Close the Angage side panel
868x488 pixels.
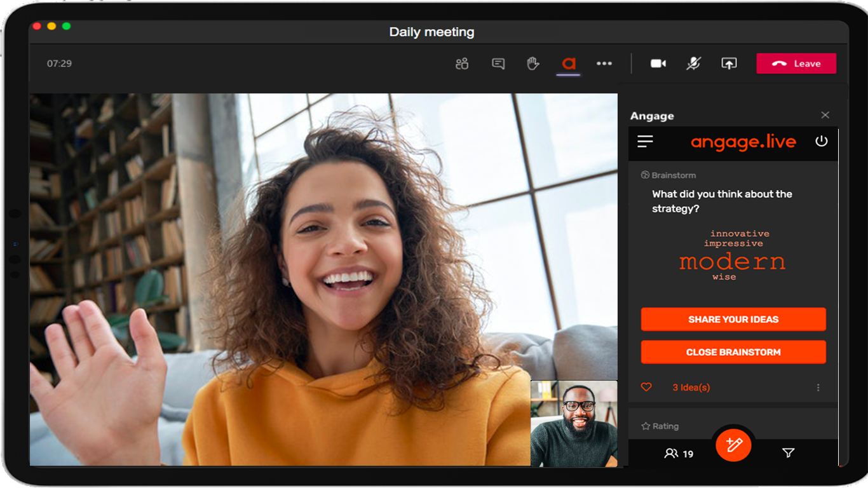click(x=825, y=115)
